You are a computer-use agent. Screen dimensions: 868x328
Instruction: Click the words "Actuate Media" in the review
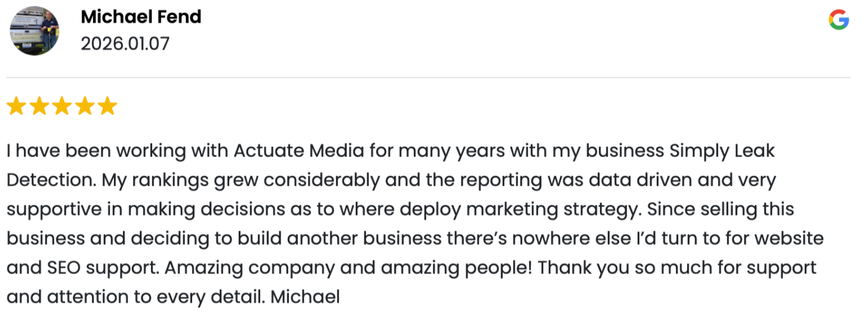click(298, 151)
